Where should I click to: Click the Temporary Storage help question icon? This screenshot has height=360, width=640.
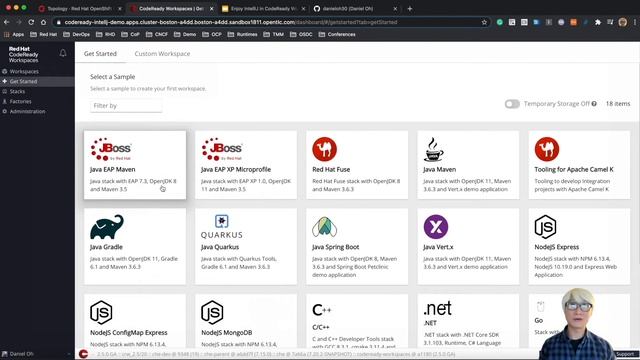tap(594, 104)
